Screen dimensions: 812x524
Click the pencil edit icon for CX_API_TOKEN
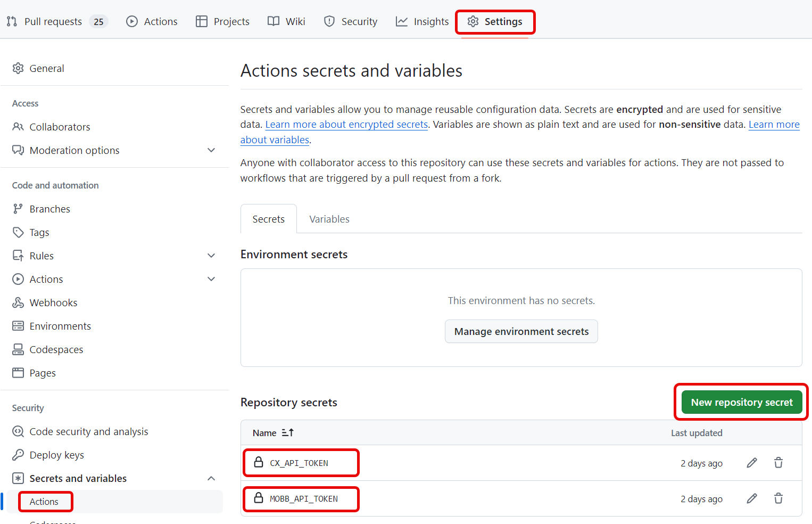751,463
